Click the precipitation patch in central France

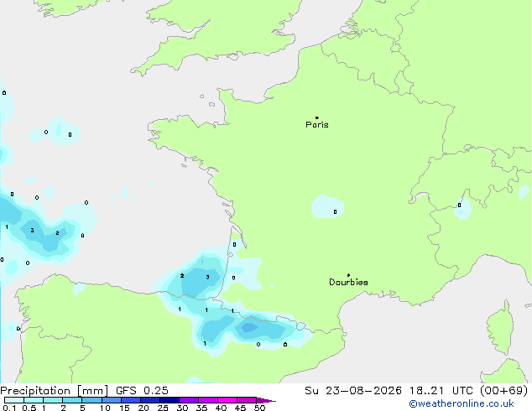coord(327,206)
